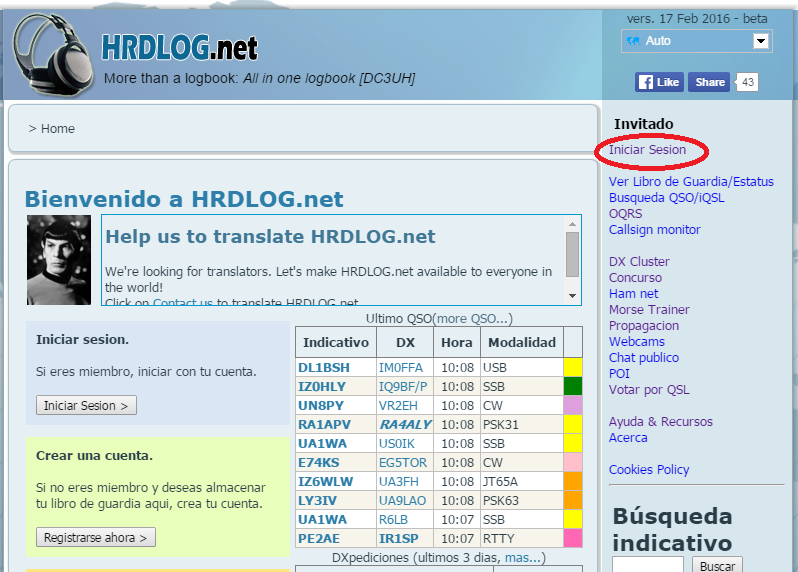Open Busqueda QSO/iQSL link

point(666,197)
